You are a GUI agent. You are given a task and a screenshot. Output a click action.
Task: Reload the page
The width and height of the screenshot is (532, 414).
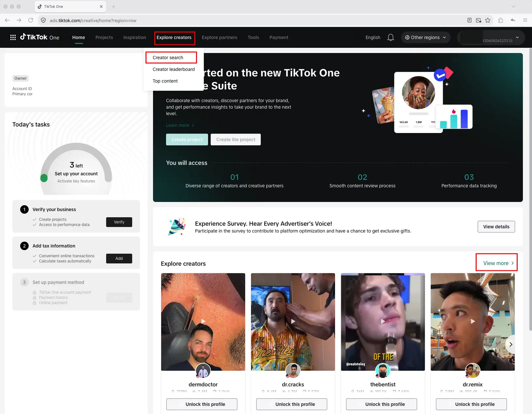31,20
